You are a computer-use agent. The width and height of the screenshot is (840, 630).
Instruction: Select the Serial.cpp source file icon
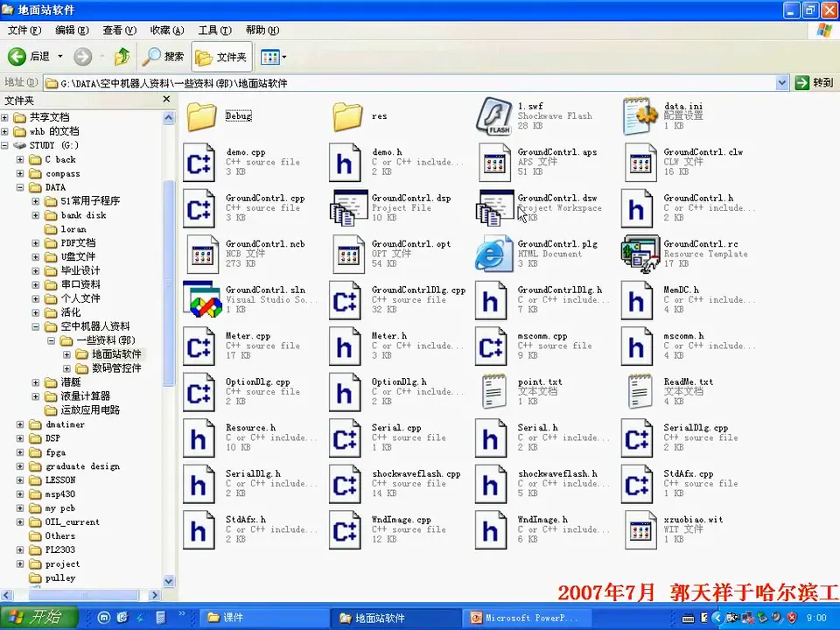click(345, 437)
